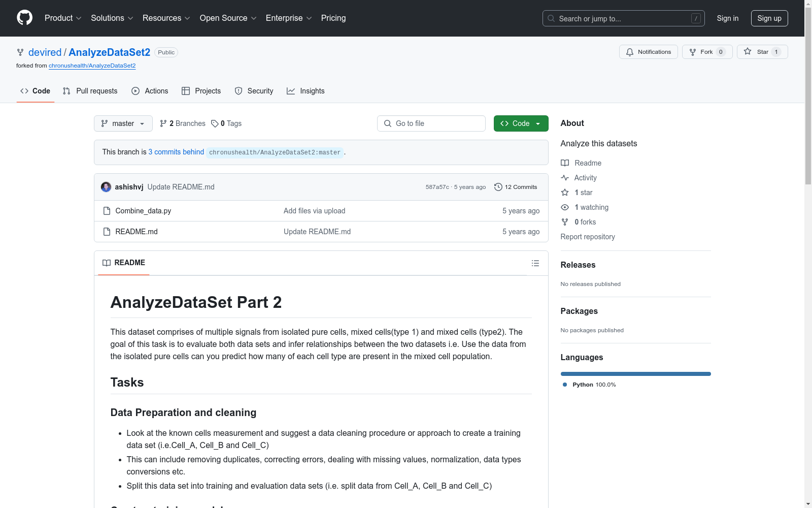Open Add files via upload commit
Screen dimensions: 812x508
click(314, 211)
